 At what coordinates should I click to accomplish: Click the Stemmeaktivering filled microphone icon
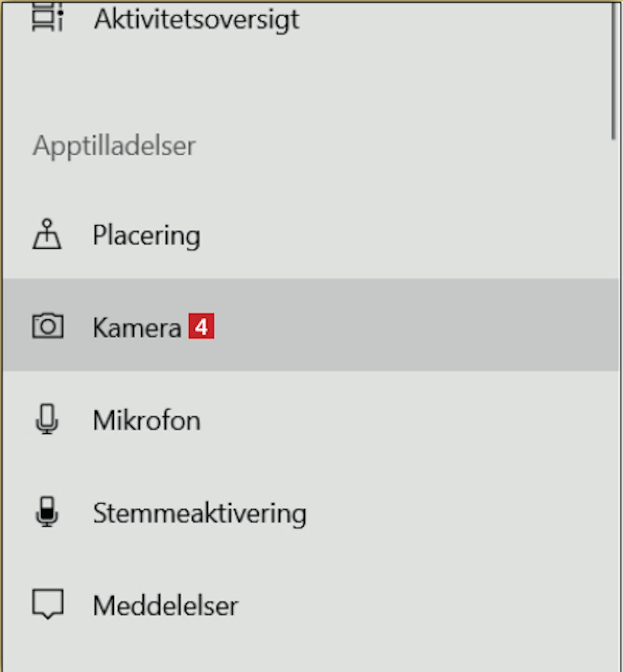47,512
